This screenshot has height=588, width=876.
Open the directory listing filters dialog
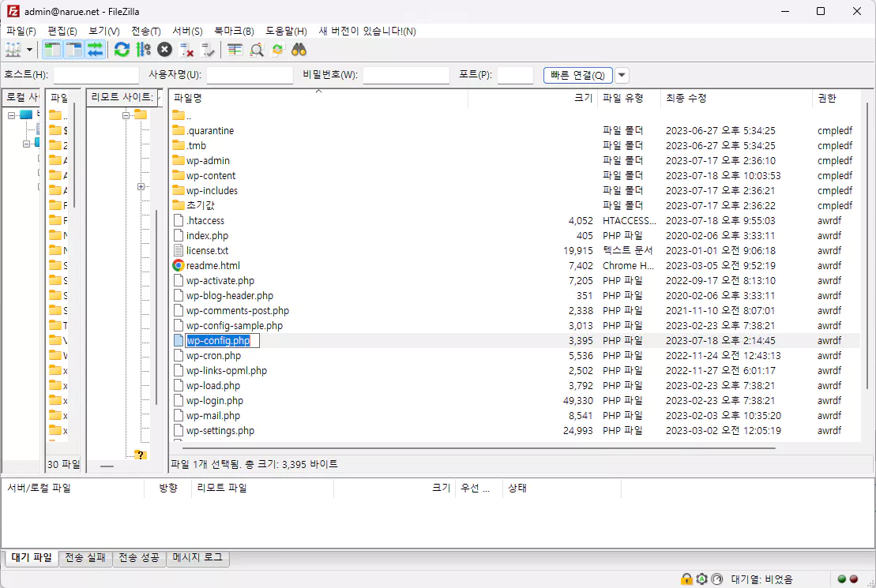pyautogui.click(x=235, y=50)
